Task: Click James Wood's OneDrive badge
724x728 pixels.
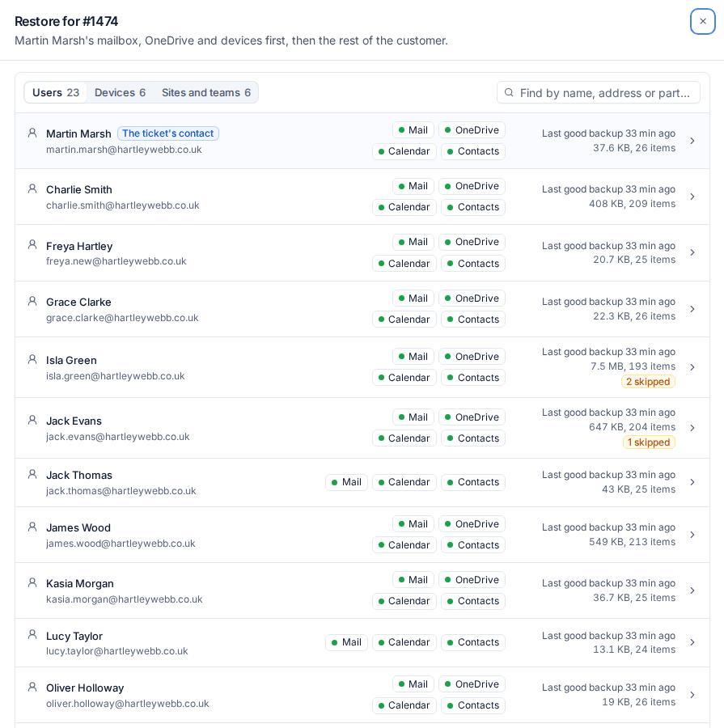Action: pos(472,524)
